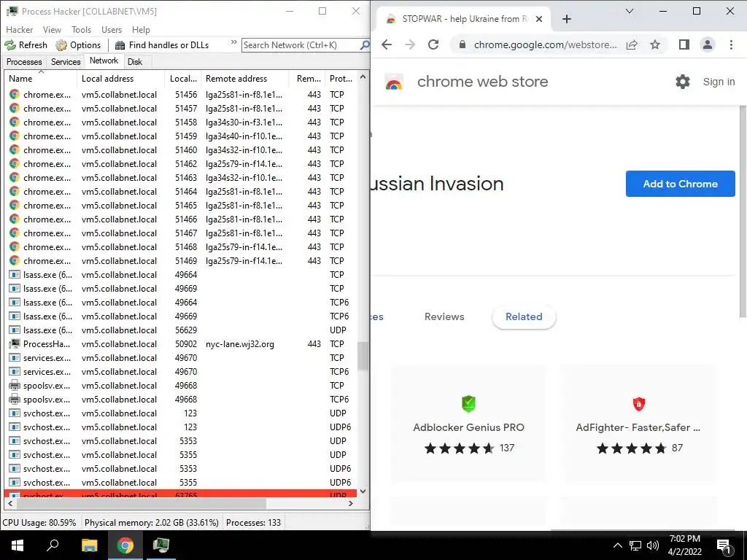Click the chrome web store logo
Image resolution: width=747 pixels, height=560 pixels.
pos(394,82)
